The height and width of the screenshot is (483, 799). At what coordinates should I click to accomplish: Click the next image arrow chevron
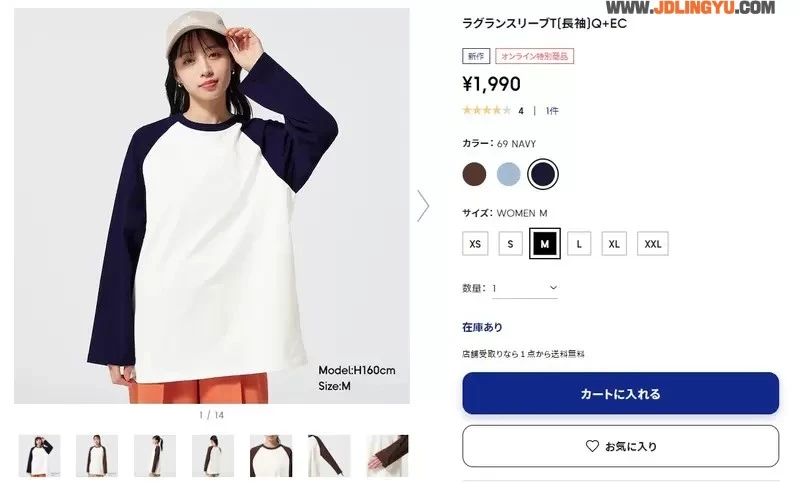(423, 206)
